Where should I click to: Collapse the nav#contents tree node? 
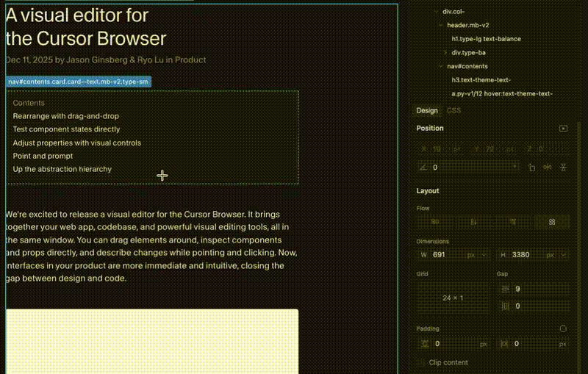coord(440,66)
